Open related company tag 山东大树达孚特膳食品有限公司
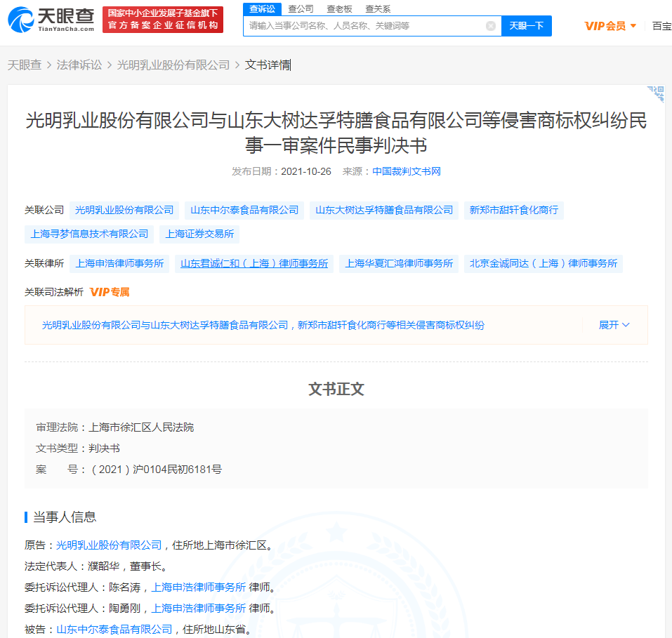Viewport: 672px width, 638px height. click(384, 211)
